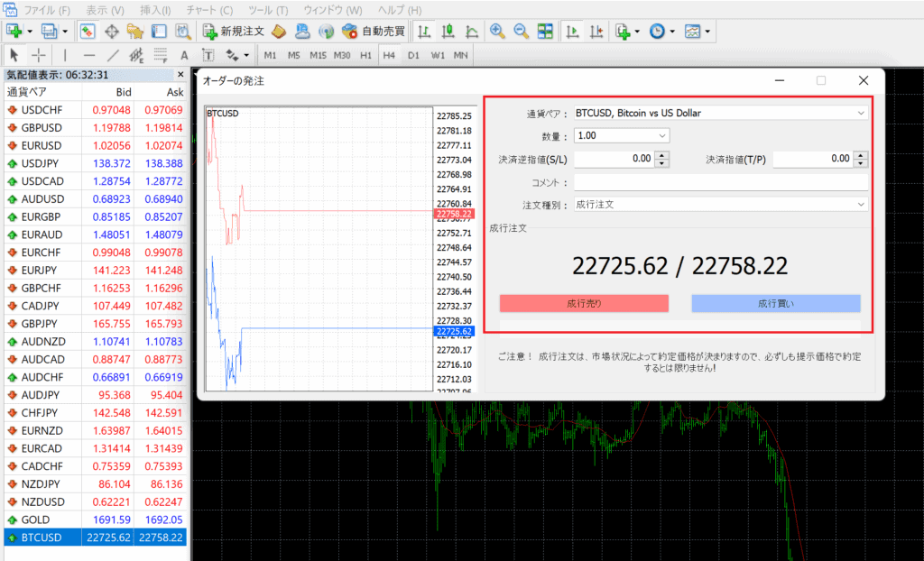
Task: Select the Horizontal Line drawing tool
Action: tap(89, 55)
